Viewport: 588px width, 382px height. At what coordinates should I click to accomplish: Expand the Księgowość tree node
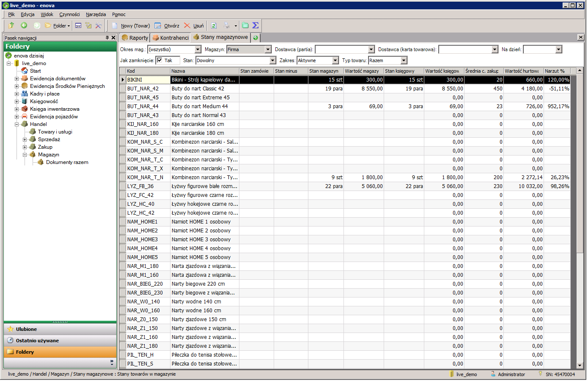16,101
